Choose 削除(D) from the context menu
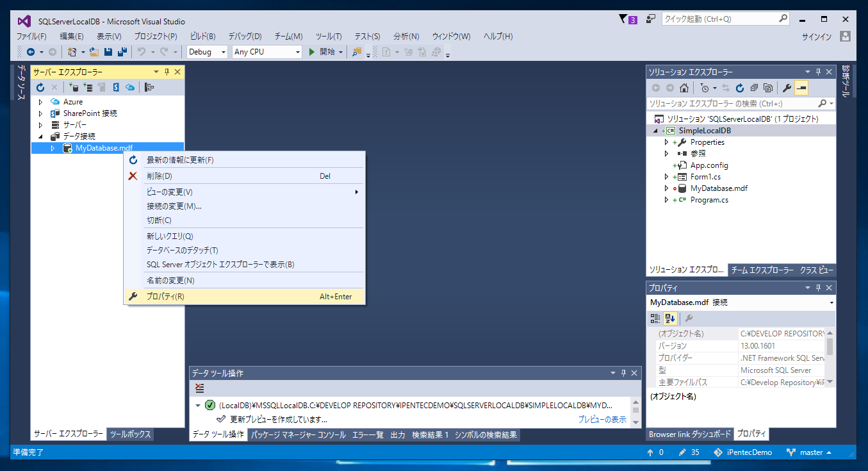This screenshot has height=471, width=868. (243, 176)
